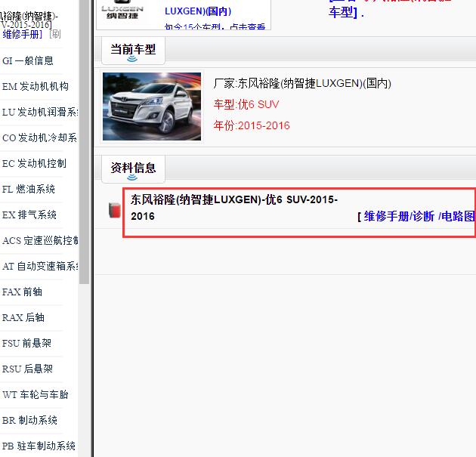Click the 包含15个车型 点击查看 link
Image resolution: width=476 pixels, height=457 pixels.
tap(215, 26)
